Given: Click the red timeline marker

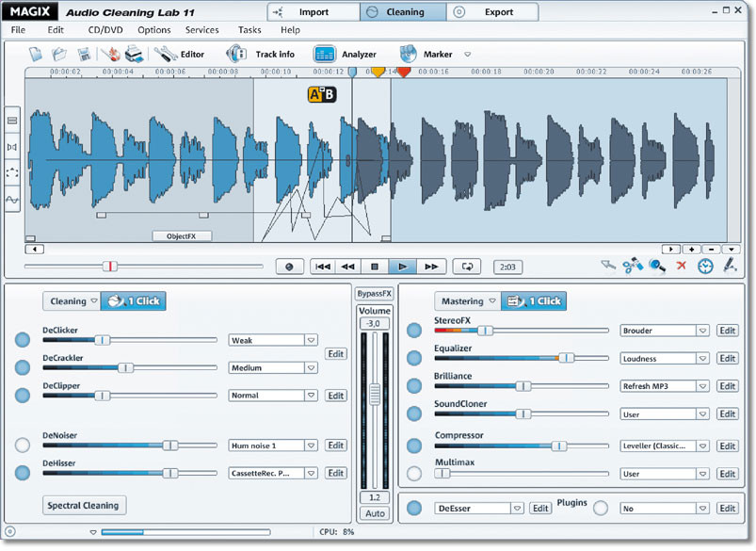Looking at the screenshot, I should 404,73.
